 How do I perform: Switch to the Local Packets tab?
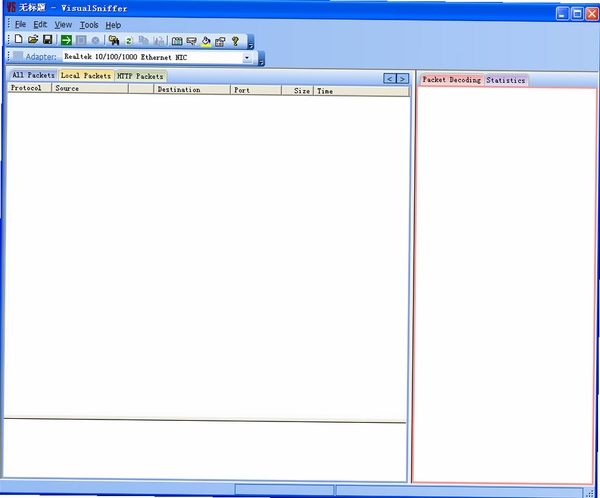[x=86, y=75]
